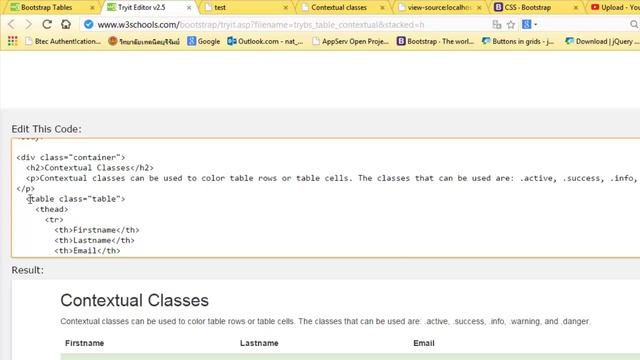Close the Tryit Editor v2.5 tab
This screenshot has width=640, height=360.
pos(189,8)
